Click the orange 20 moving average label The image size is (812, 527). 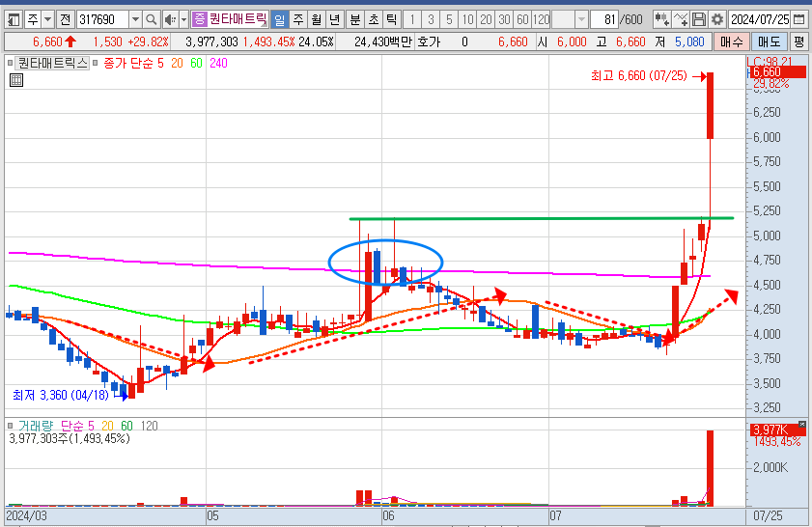tap(177, 63)
